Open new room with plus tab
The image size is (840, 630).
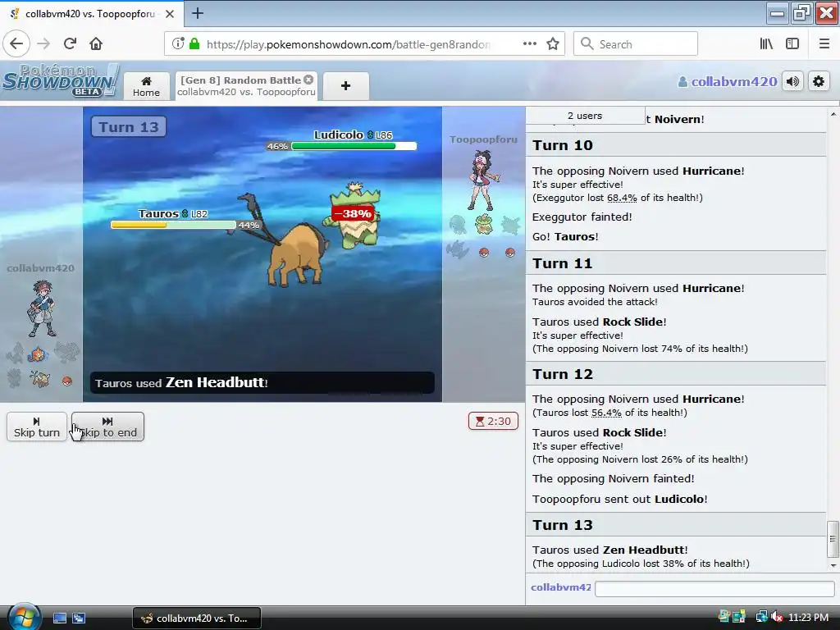click(345, 85)
